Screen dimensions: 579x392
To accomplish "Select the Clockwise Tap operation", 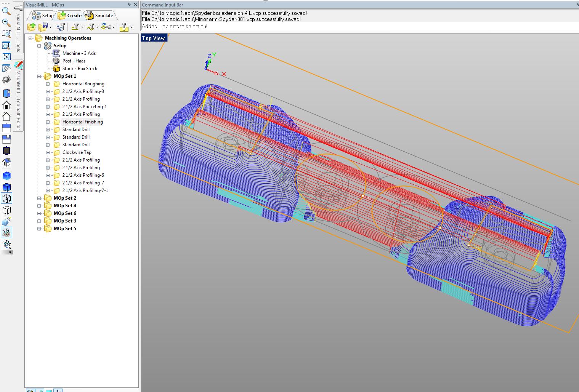I will click(77, 152).
